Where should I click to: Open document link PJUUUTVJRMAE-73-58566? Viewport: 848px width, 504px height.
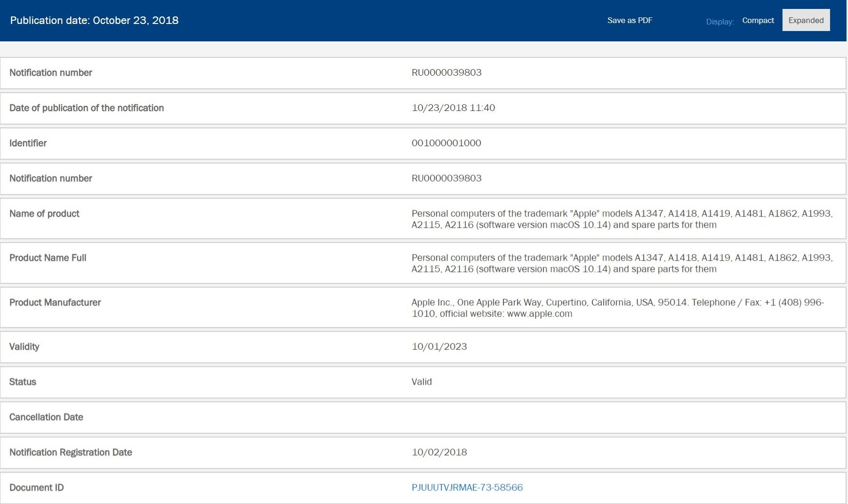[x=467, y=488]
